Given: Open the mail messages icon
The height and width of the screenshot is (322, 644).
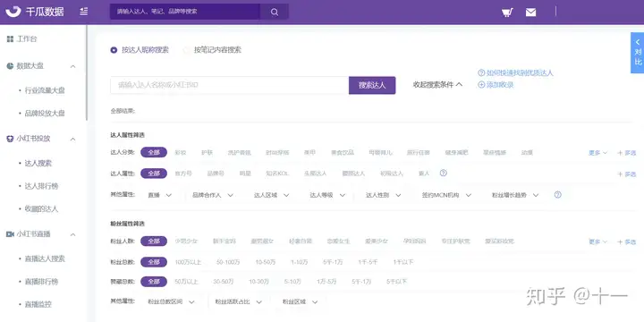Looking at the screenshot, I should 530,13.
